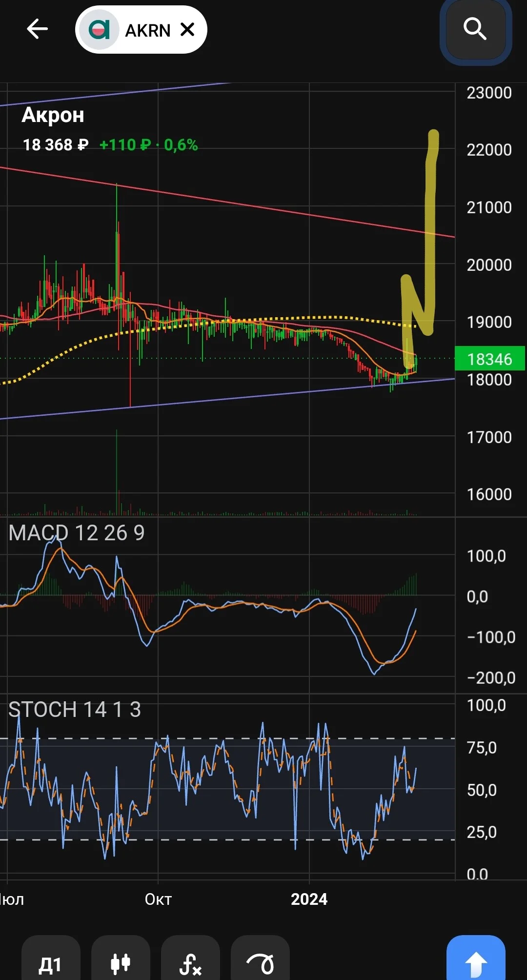
Task: Tap the blue up-arrow button
Action: (x=476, y=963)
